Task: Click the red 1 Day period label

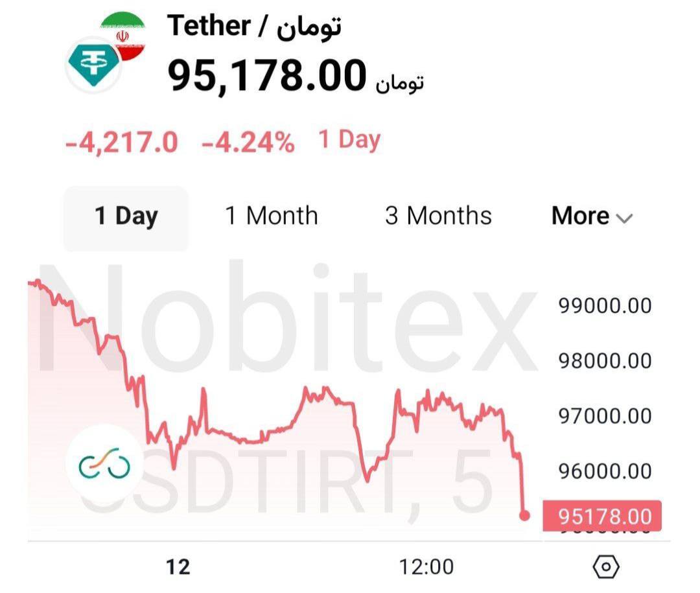Action: point(349,140)
